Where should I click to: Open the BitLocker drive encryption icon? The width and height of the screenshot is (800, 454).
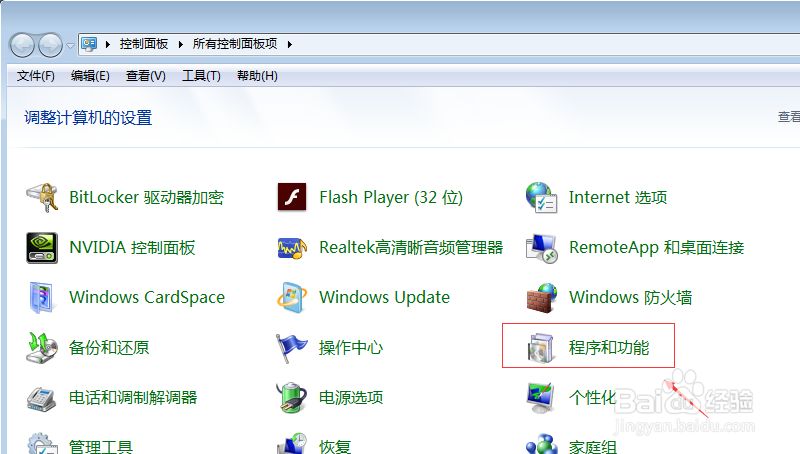(42, 197)
